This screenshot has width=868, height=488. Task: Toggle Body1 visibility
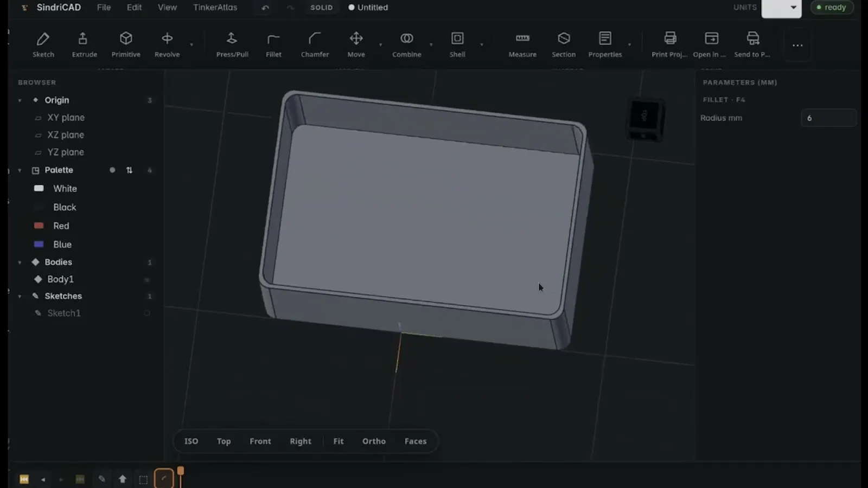pos(147,280)
